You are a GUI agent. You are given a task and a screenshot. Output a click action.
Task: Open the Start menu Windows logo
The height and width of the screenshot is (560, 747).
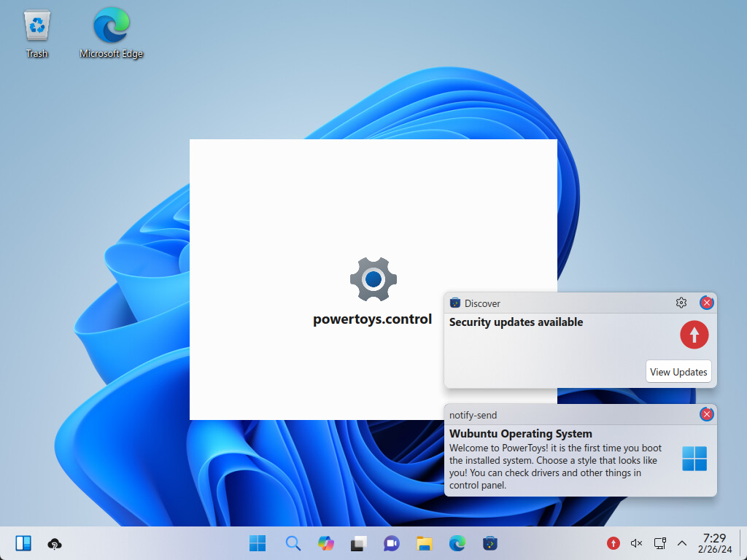(258, 543)
